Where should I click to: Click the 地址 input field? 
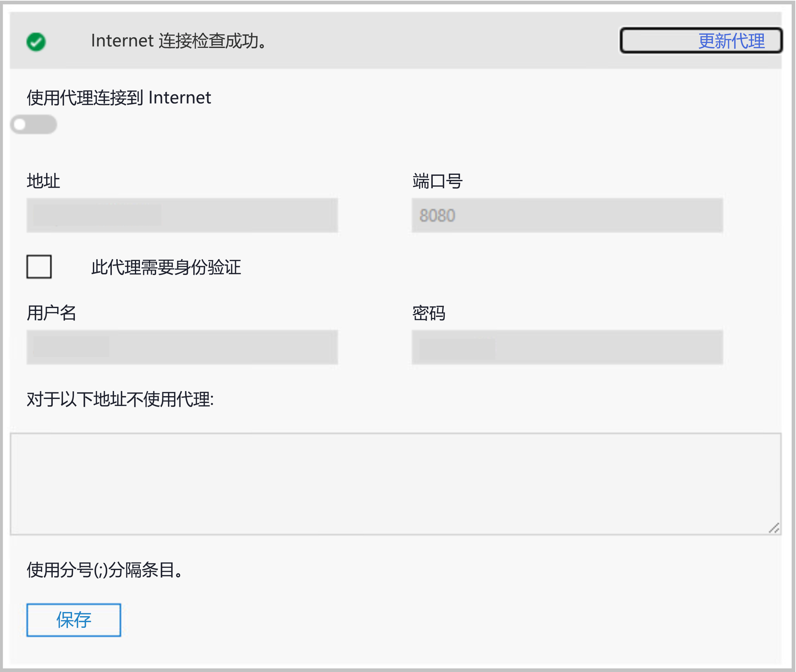[x=182, y=215]
